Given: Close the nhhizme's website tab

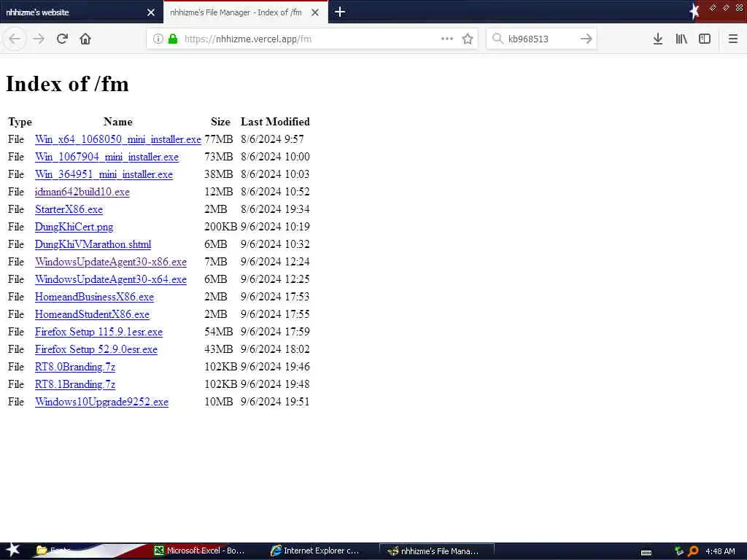Looking at the screenshot, I should (x=151, y=12).
